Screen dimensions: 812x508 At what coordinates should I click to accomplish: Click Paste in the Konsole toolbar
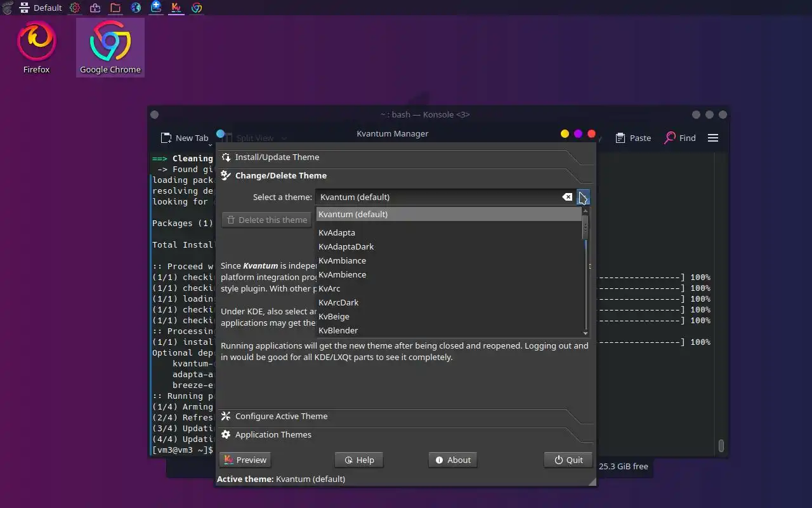click(x=632, y=138)
